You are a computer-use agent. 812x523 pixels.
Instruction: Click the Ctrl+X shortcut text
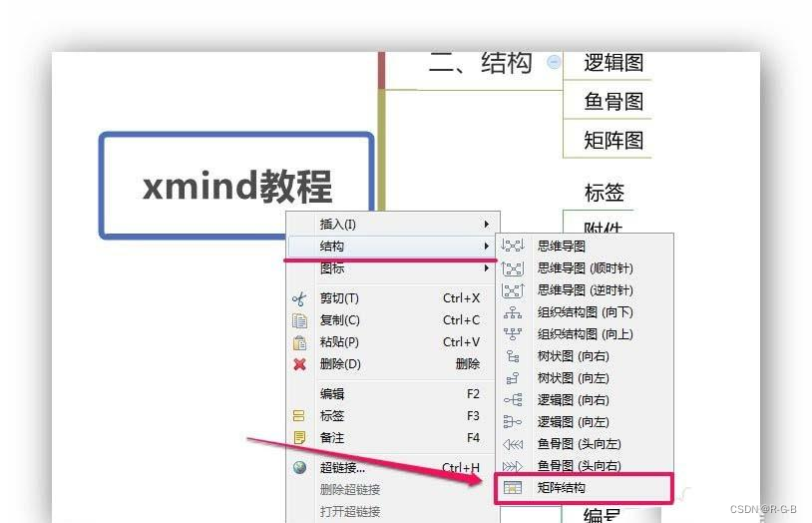click(461, 298)
